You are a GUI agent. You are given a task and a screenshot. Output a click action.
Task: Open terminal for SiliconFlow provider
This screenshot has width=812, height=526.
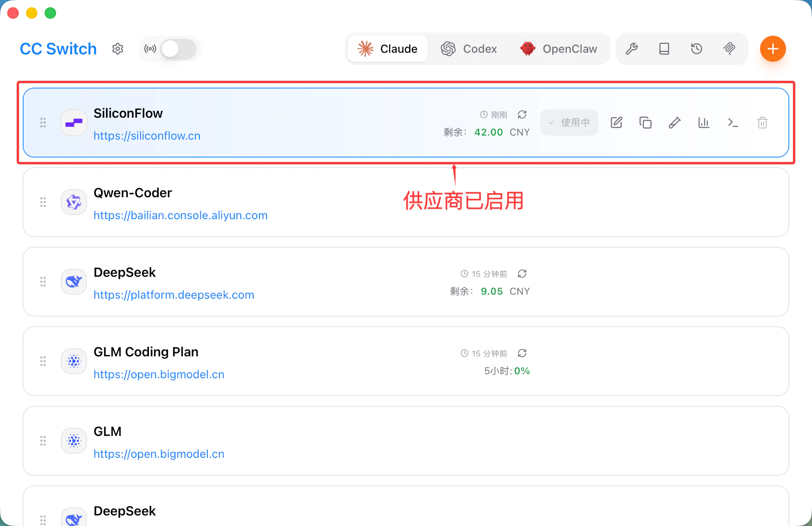coord(733,123)
